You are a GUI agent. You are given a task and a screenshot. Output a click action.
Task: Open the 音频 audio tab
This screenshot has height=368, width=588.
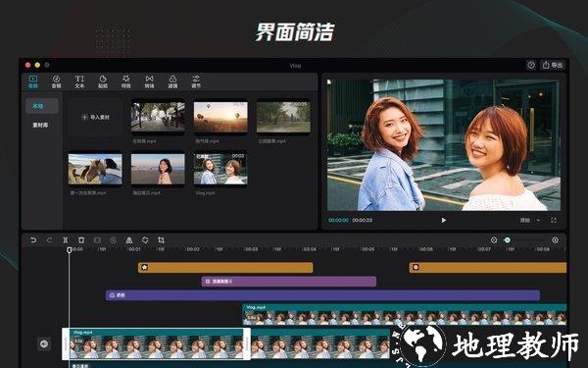pyautogui.click(x=56, y=81)
